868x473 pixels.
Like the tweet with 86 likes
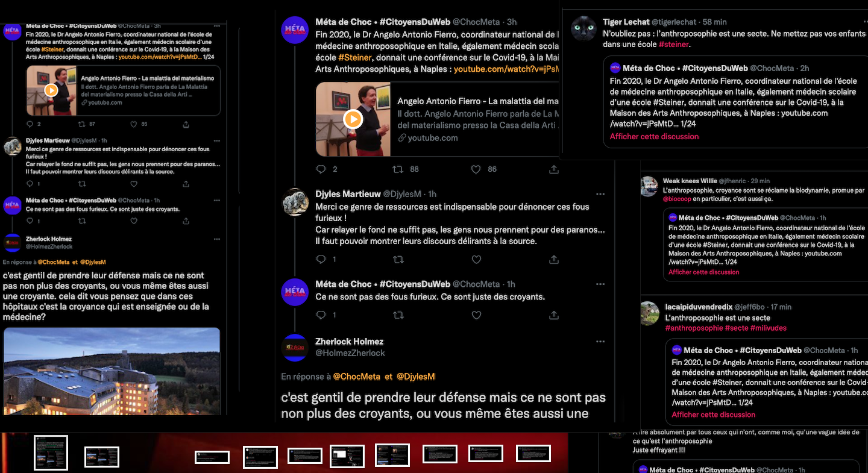pos(476,169)
